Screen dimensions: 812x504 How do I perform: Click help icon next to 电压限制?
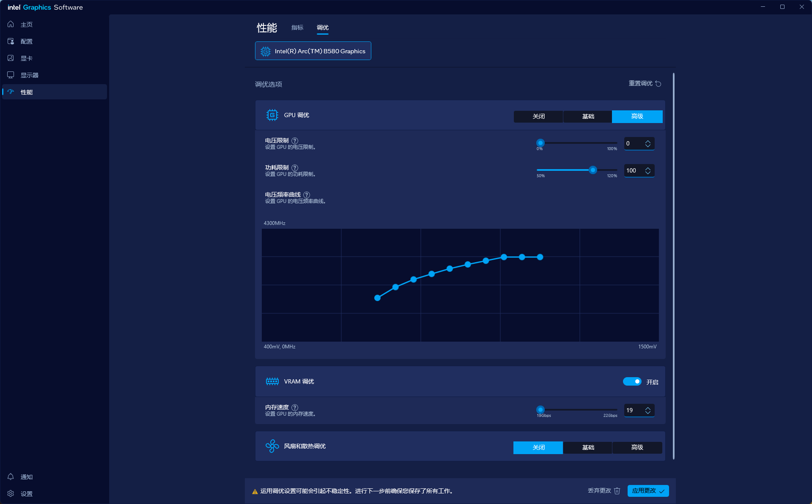[x=295, y=140]
